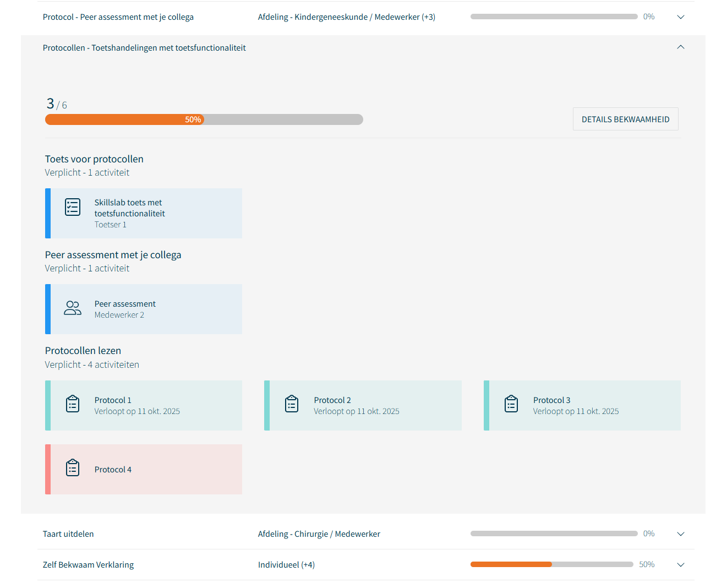Click the 'Taart uitdelen' title
This screenshot has width=727, height=588.
(x=68, y=534)
